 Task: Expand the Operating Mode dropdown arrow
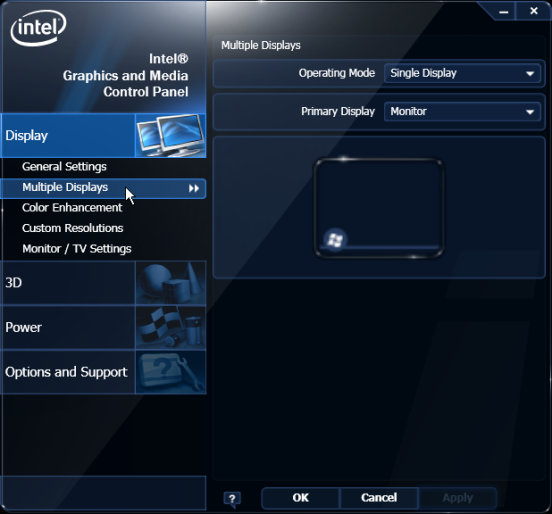tap(530, 74)
